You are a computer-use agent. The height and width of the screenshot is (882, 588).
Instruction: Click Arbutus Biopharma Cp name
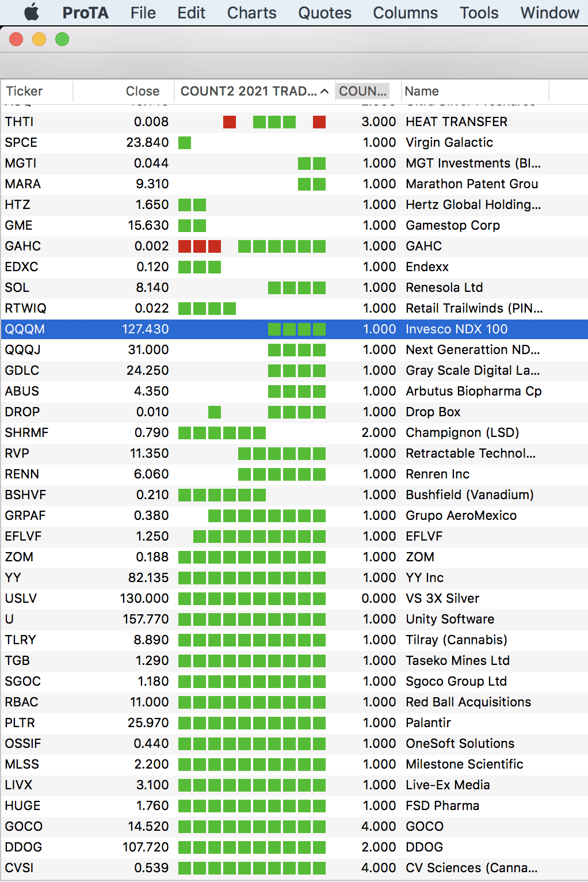(x=474, y=391)
